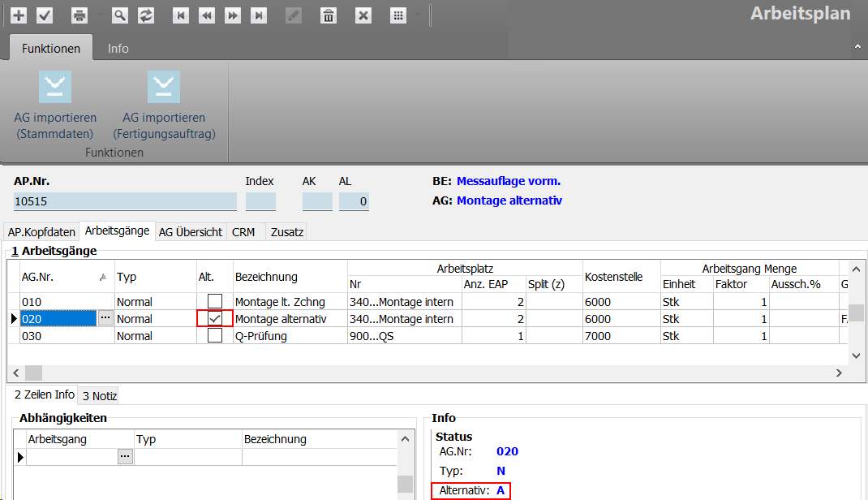The image size is (868, 500).
Task: Click the AP.Nr. field containing 10515
Action: tap(125, 201)
